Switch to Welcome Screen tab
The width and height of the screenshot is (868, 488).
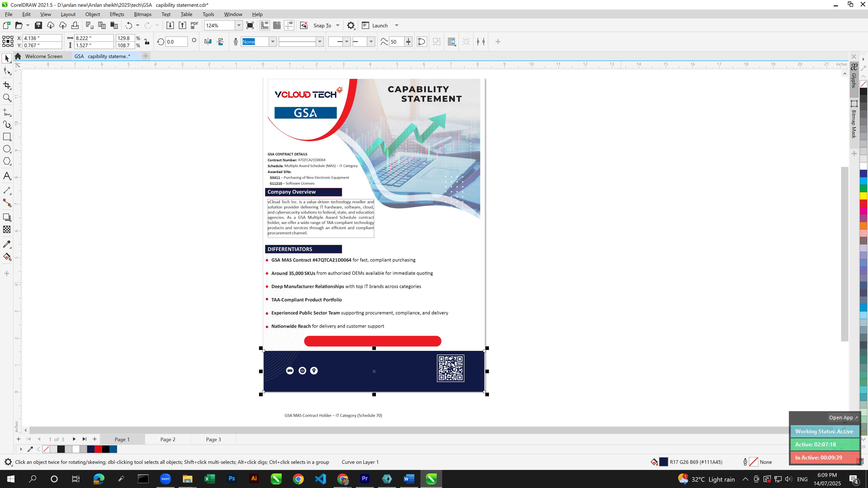43,56
